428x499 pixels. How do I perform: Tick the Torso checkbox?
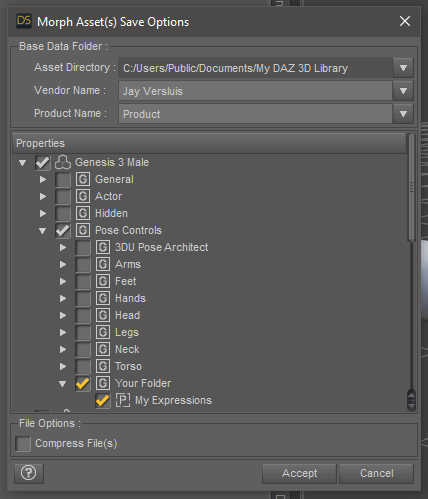tap(83, 367)
